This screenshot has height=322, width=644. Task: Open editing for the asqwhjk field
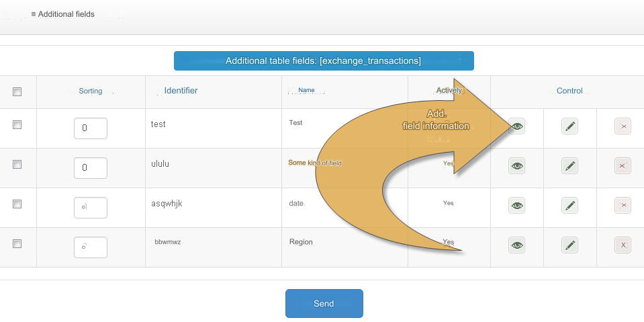click(569, 206)
